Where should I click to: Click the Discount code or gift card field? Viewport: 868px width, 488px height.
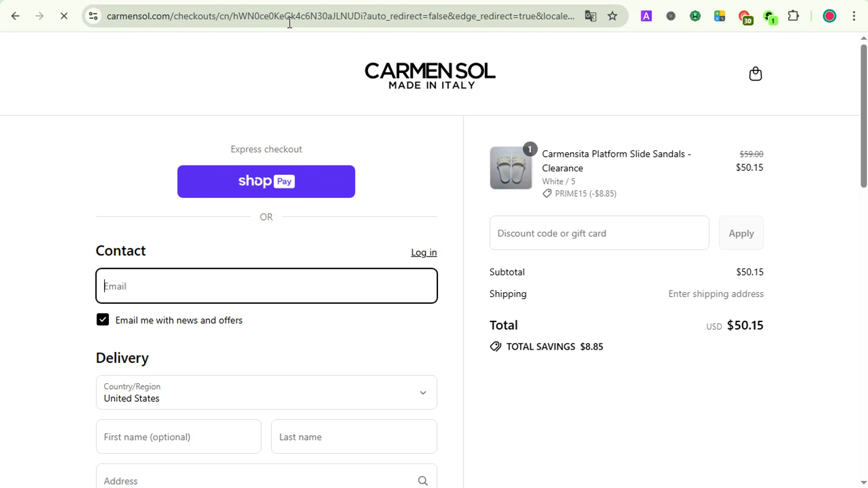(599, 233)
